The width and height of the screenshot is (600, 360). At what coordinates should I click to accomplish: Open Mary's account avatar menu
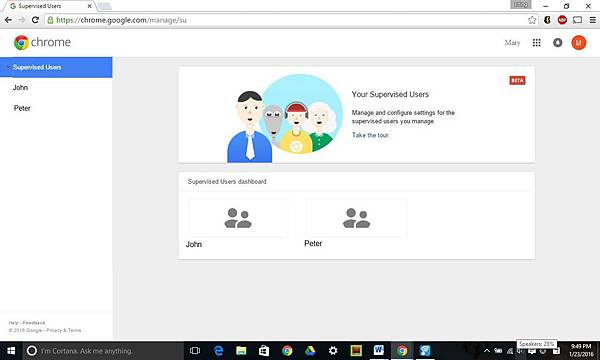[x=579, y=42]
